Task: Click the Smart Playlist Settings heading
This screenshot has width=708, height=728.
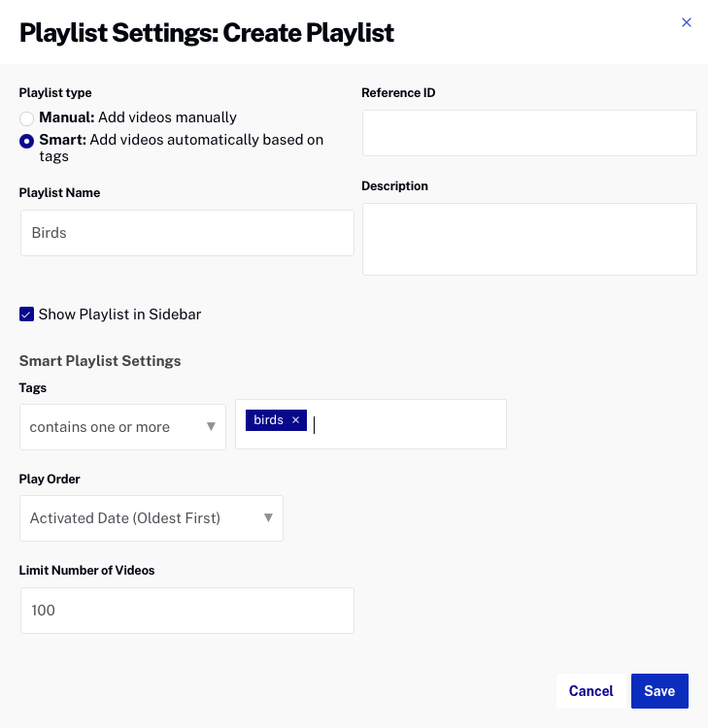Action: click(100, 361)
